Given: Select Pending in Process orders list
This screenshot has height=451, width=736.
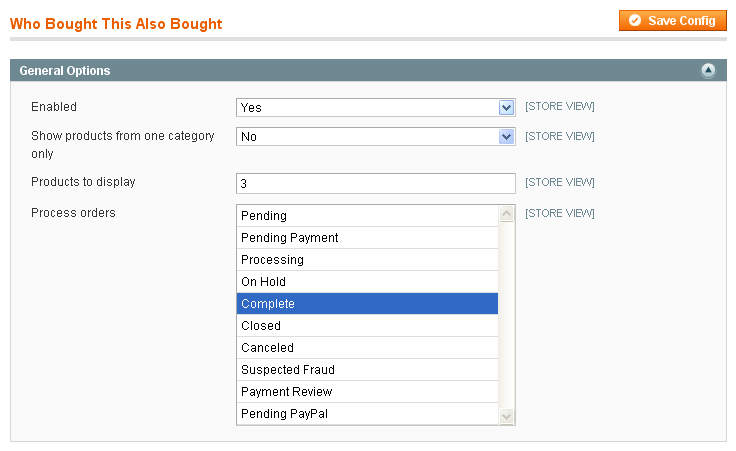Looking at the screenshot, I should pyautogui.click(x=367, y=216).
